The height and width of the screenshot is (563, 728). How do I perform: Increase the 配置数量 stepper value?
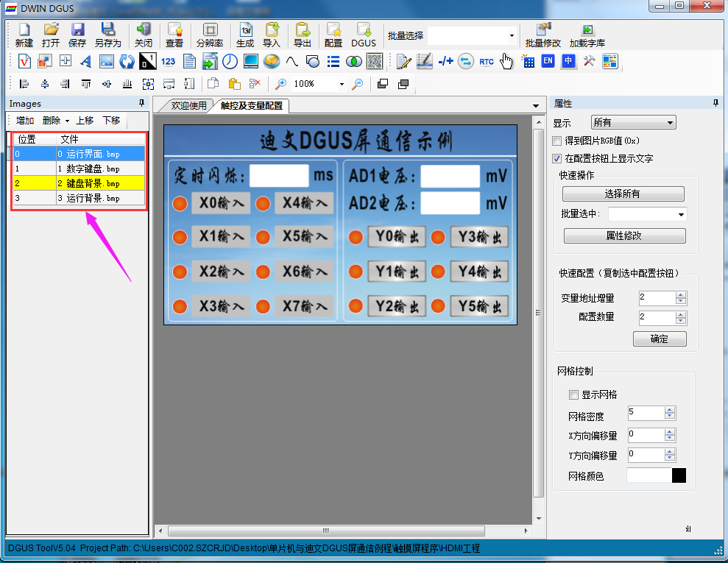[x=681, y=315]
